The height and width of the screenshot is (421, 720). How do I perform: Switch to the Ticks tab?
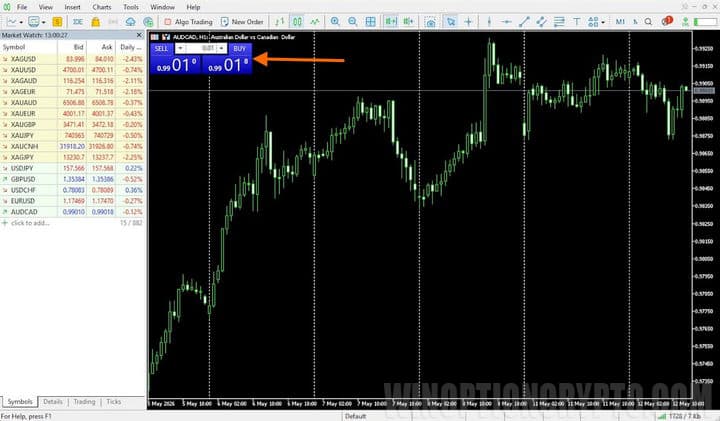[113, 402]
